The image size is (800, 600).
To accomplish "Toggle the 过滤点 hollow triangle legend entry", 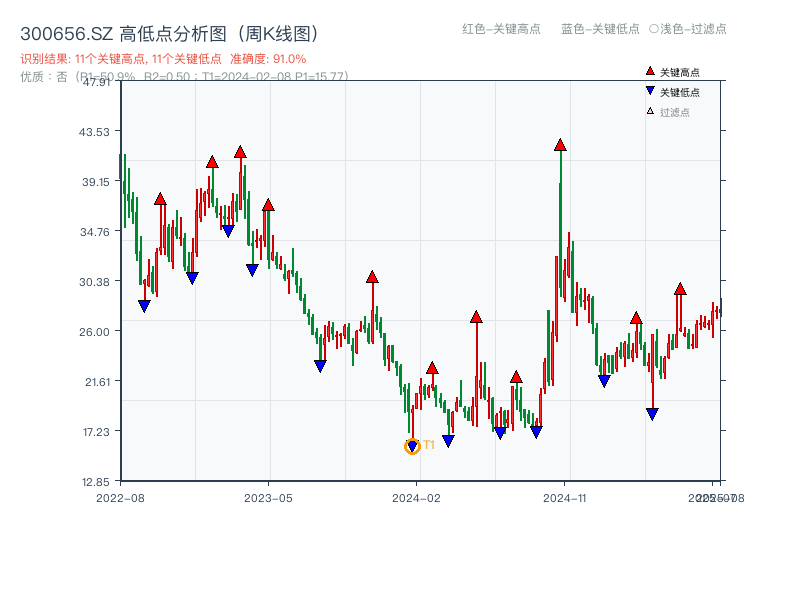I will pyautogui.click(x=668, y=112).
